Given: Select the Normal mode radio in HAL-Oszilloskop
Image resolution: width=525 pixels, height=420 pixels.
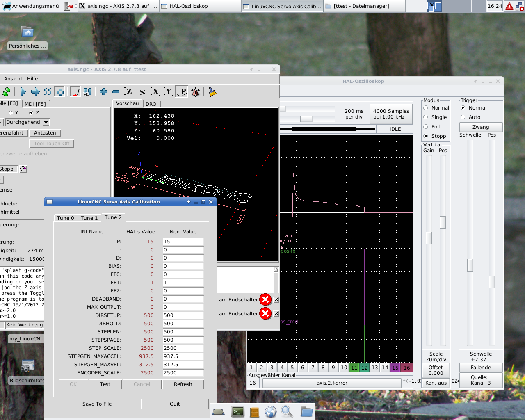Looking at the screenshot, I should pyautogui.click(x=426, y=108).
